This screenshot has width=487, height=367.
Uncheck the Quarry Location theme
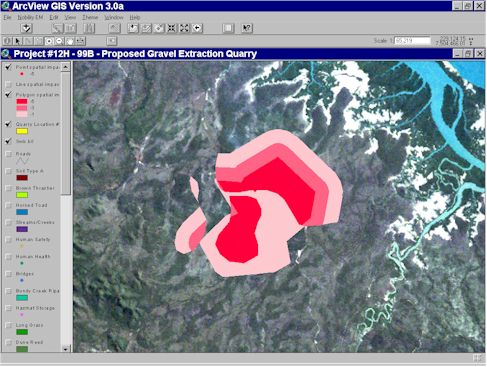[8, 124]
